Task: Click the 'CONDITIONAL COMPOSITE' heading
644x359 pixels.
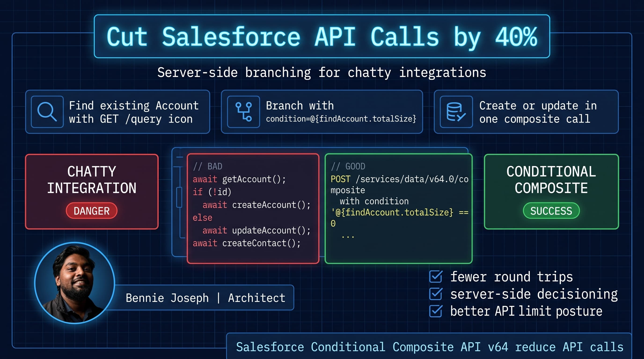Action: (x=551, y=180)
